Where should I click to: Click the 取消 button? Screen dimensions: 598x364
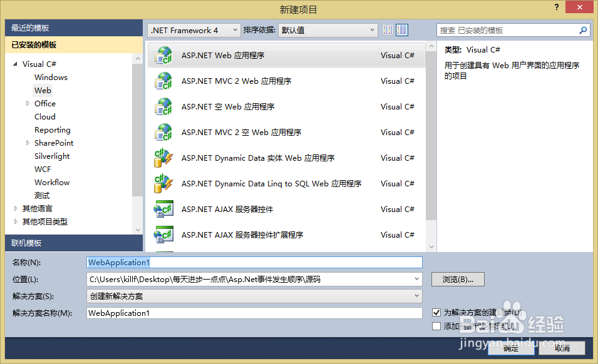point(562,348)
